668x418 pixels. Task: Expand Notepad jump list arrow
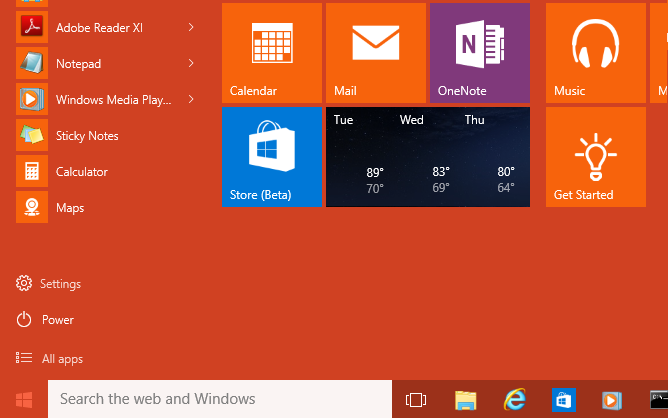tap(191, 63)
